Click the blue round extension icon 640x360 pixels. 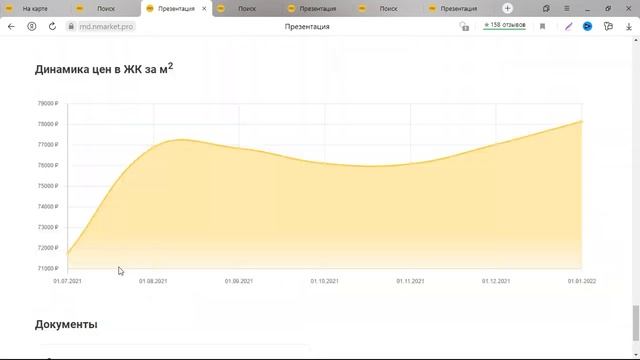coord(587,27)
